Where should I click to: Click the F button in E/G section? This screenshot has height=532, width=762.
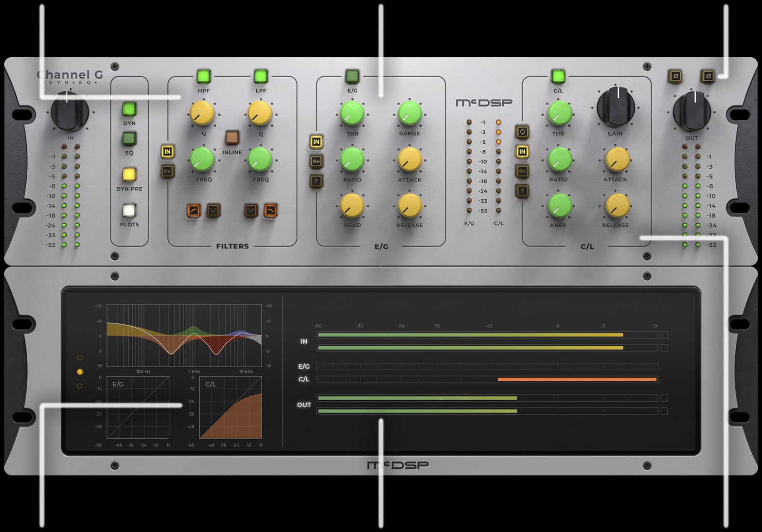coord(316,181)
